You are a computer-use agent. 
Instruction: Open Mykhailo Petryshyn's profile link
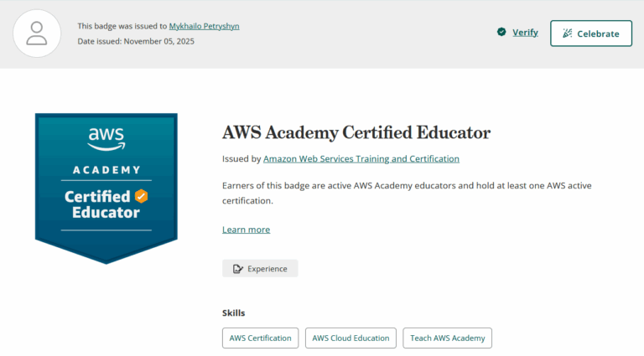tap(204, 26)
